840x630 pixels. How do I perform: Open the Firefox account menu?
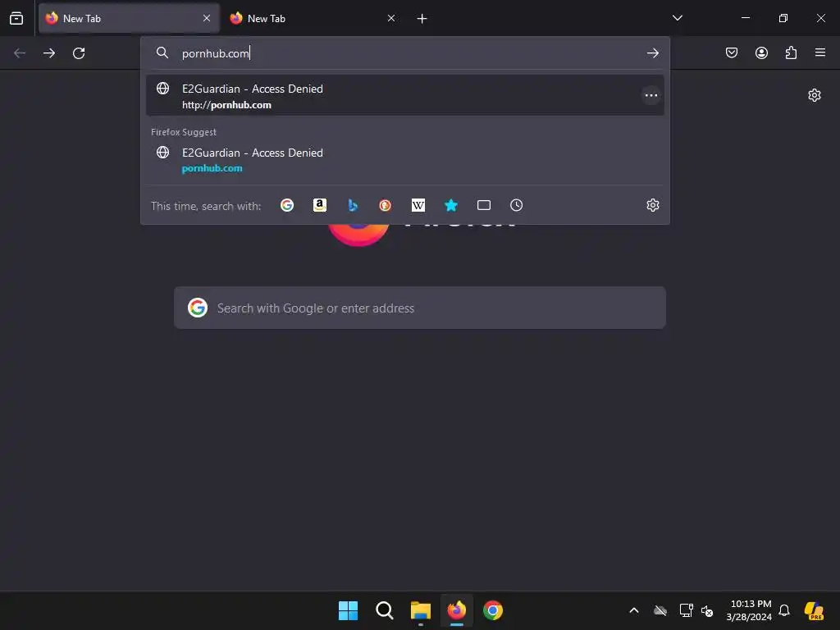pos(761,52)
